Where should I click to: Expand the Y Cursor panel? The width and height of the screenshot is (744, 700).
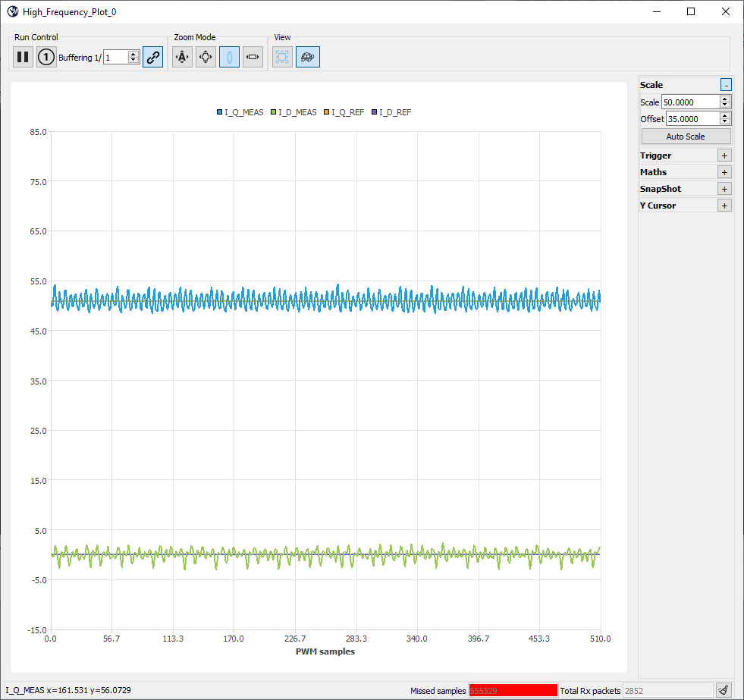point(724,206)
